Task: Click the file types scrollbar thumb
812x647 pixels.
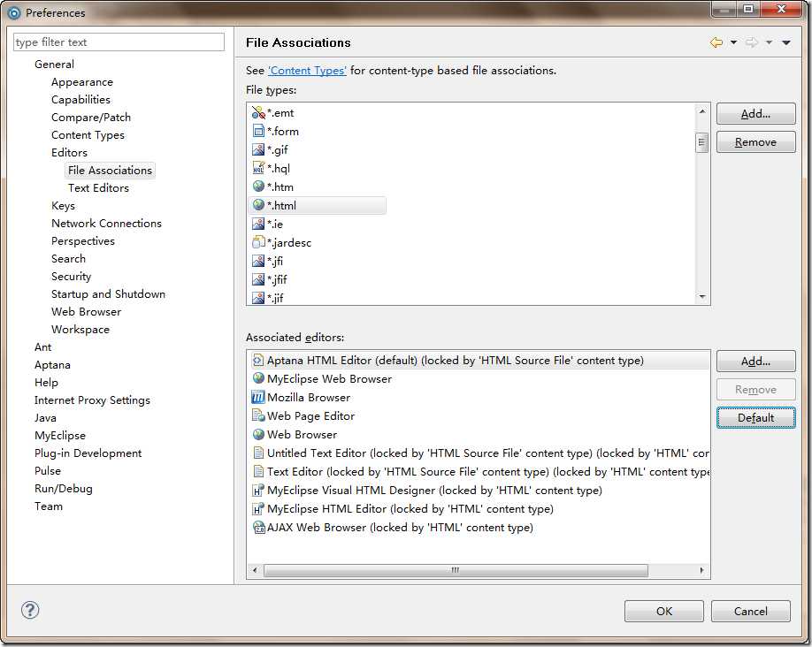Action: pos(701,143)
